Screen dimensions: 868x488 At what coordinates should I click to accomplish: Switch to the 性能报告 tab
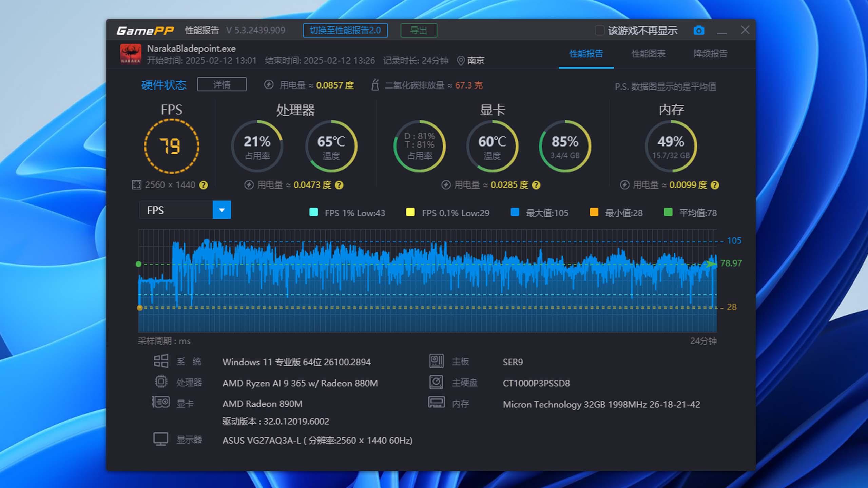pyautogui.click(x=586, y=54)
